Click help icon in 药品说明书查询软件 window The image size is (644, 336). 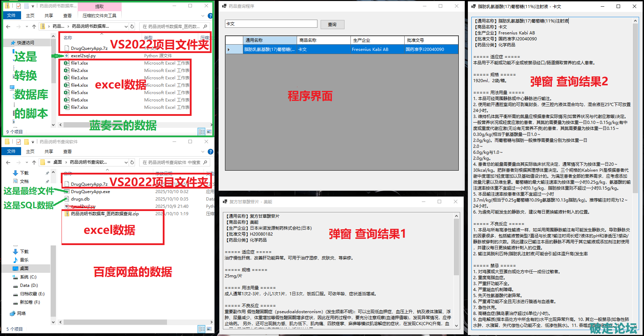tap(210, 152)
